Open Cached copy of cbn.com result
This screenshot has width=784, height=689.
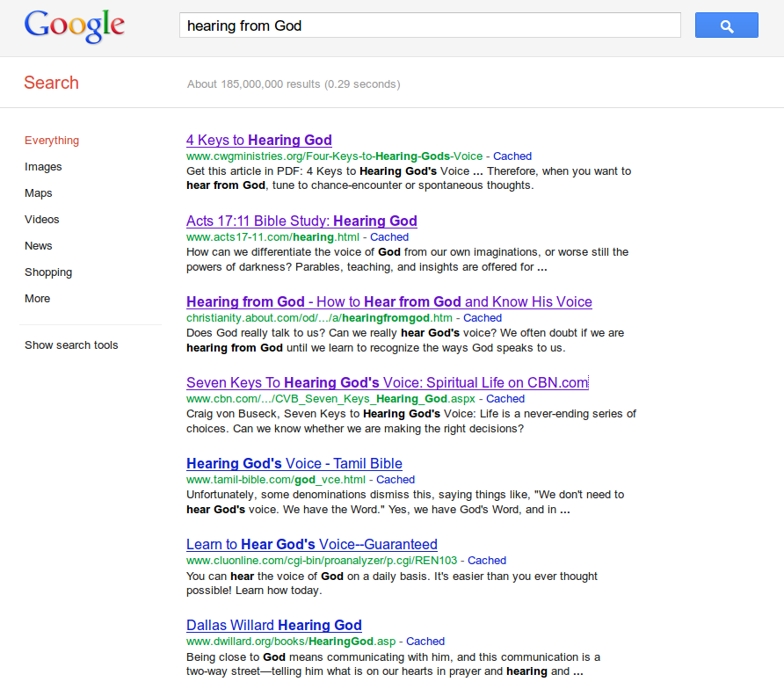pos(505,398)
